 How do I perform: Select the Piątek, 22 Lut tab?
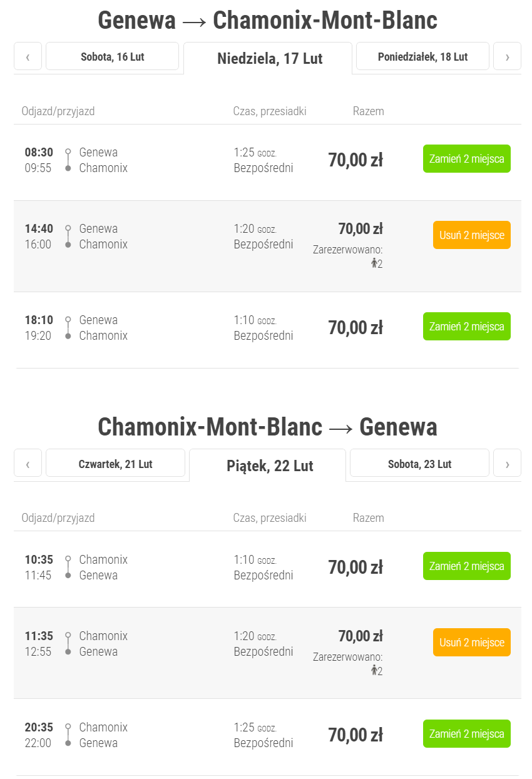270,466
